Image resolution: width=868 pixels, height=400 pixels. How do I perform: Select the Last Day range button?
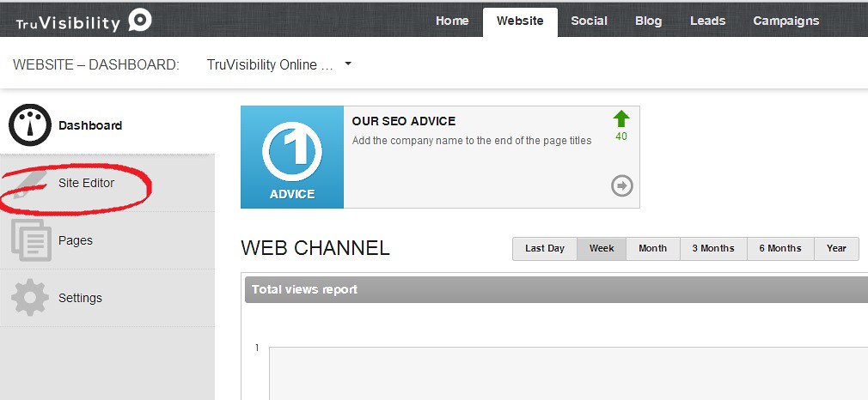click(545, 248)
